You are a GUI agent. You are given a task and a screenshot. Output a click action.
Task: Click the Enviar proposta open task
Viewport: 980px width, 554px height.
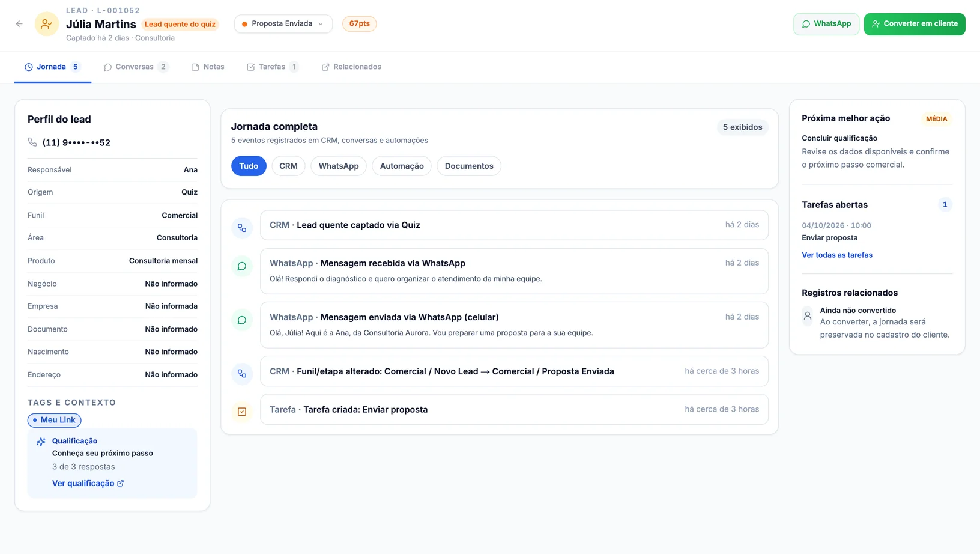coord(829,237)
